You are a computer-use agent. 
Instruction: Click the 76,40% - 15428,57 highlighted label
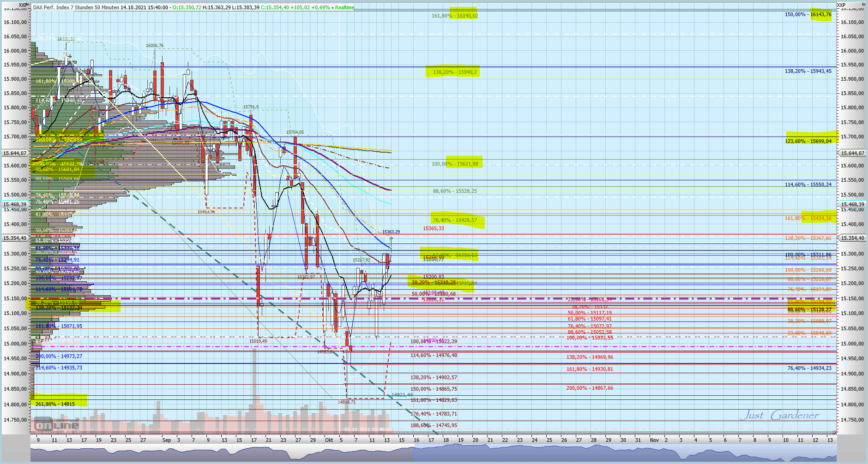455,220
